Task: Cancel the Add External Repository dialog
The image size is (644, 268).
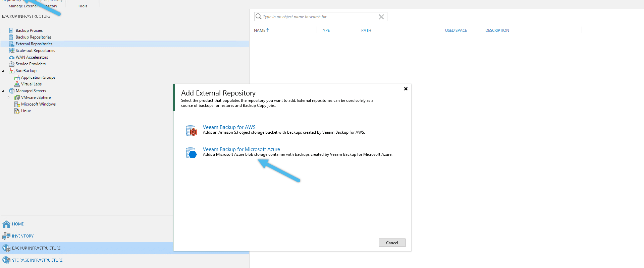Action: coord(392,243)
